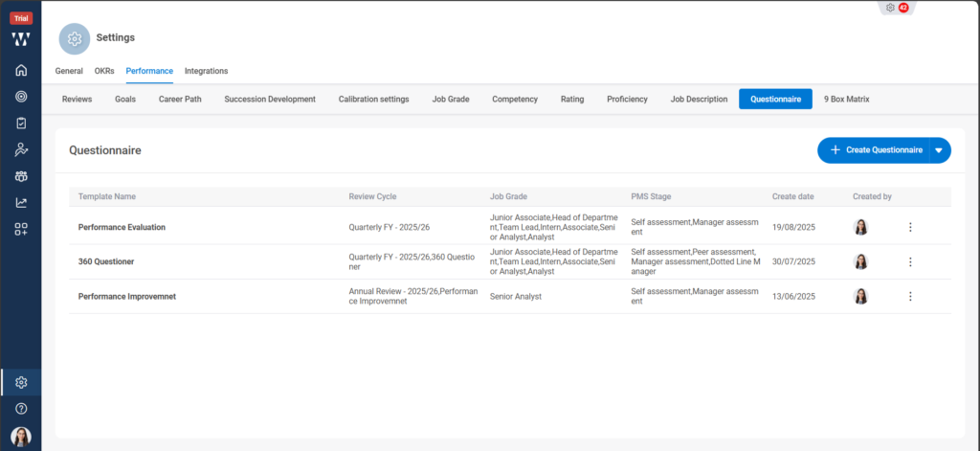The width and height of the screenshot is (980, 451).
Task: Switch to the Integrations tab
Action: 207,71
